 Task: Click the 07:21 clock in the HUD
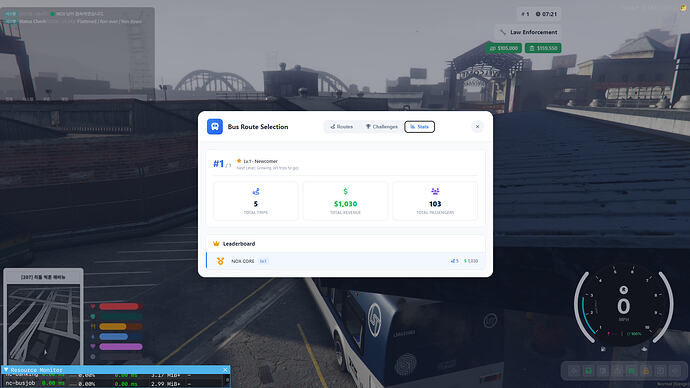546,14
